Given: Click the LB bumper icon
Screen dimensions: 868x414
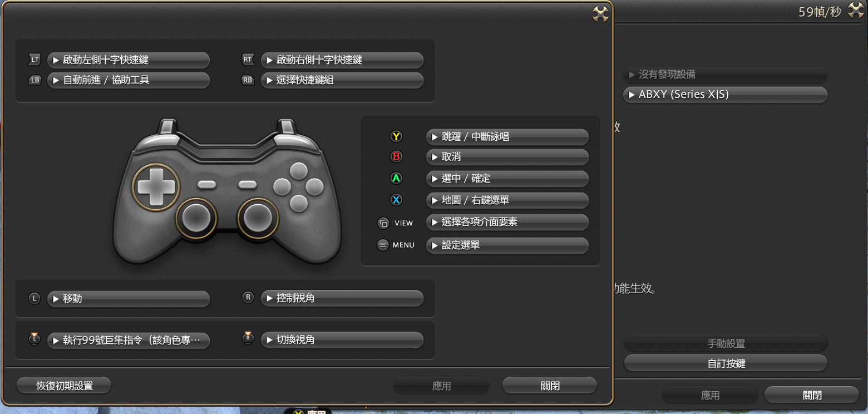Looking at the screenshot, I should (34, 80).
